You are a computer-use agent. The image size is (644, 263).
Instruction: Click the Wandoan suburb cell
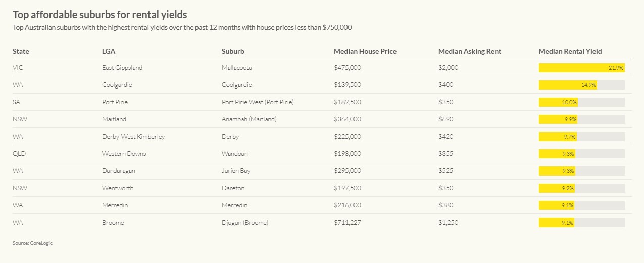point(234,154)
